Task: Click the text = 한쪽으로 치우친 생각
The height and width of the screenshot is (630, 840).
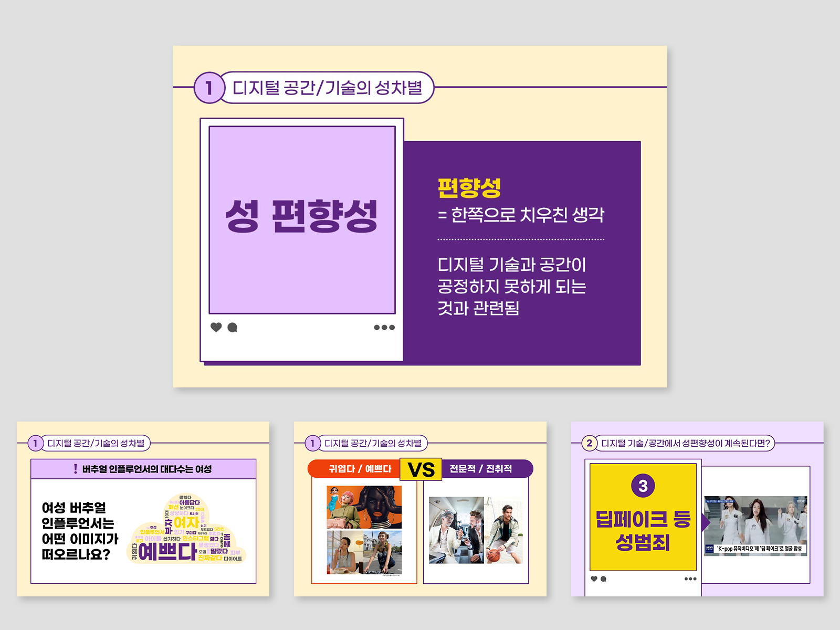Action: click(x=521, y=215)
